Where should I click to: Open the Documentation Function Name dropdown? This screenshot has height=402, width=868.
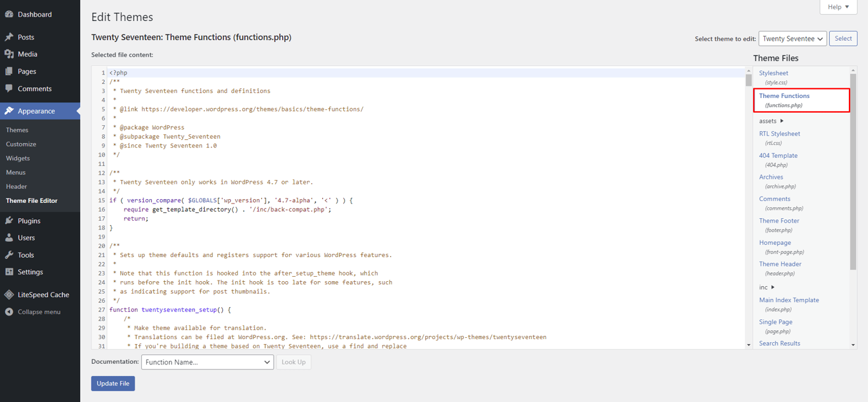pyautogui.click(x=207, y=361)
